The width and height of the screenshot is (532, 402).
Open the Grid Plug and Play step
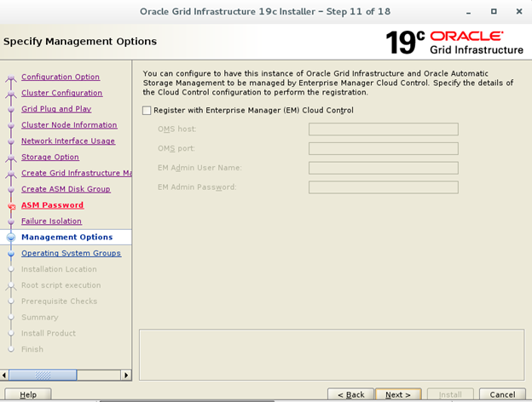56,109
